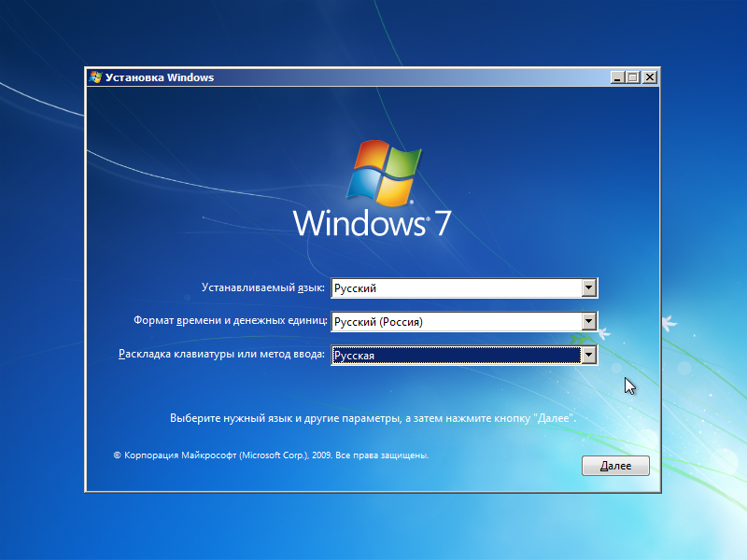Click the "Раскладка клавиатуры или метод ввода" label
Screen dimensions: 747x560
point(223,356)
